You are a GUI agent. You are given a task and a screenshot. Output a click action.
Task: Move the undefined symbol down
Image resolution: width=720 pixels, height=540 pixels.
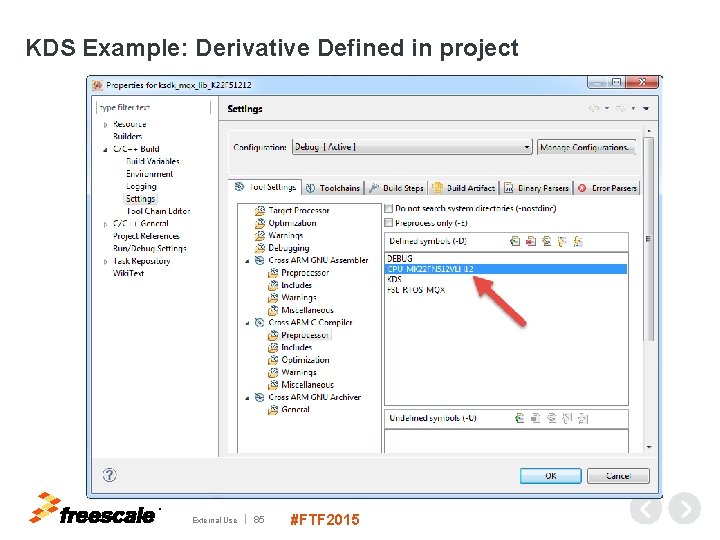583,418
